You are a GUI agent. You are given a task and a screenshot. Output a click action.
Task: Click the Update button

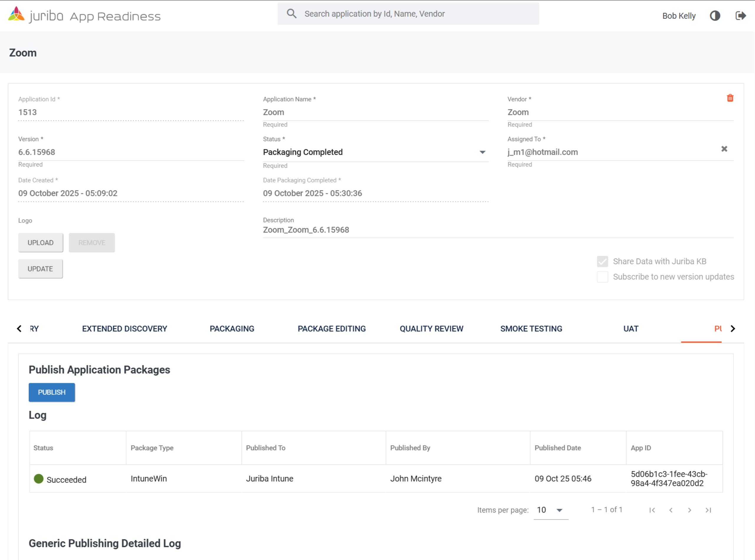[x=40, y=269]
